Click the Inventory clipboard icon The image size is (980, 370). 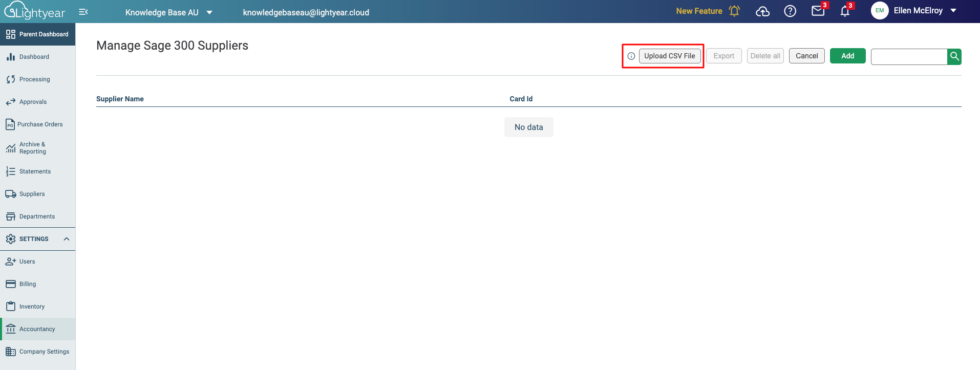[11, 307]
